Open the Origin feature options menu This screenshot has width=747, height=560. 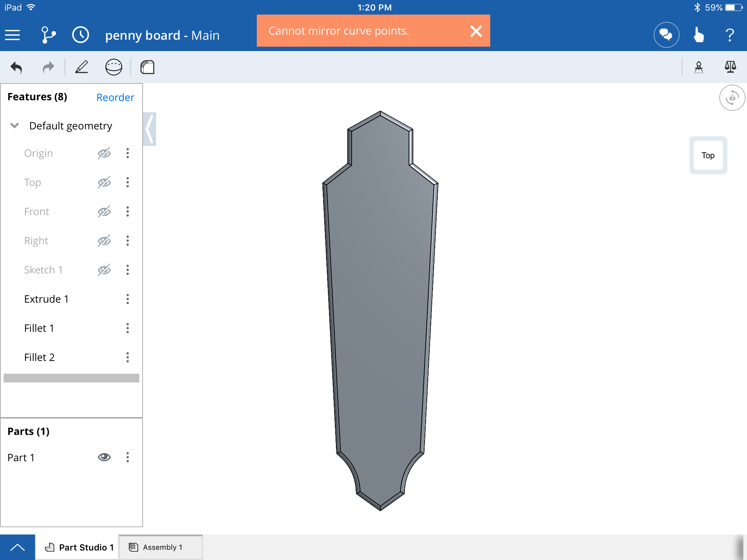pos(127,153)
